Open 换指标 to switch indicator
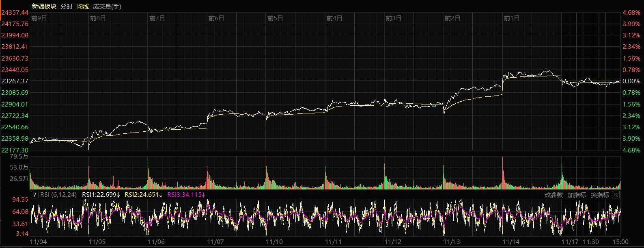The image size is (644, 248). point(600,195)
